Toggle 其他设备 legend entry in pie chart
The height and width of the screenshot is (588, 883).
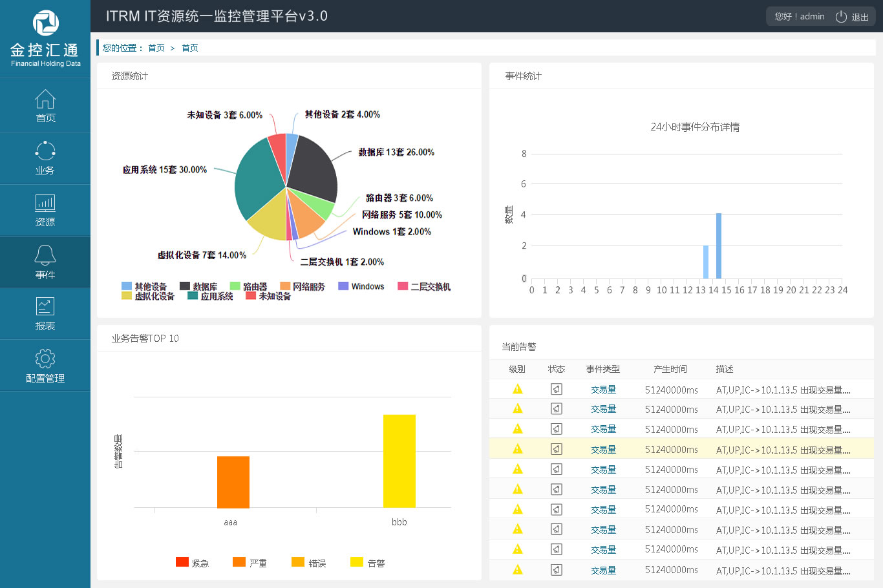click(144, 286)
